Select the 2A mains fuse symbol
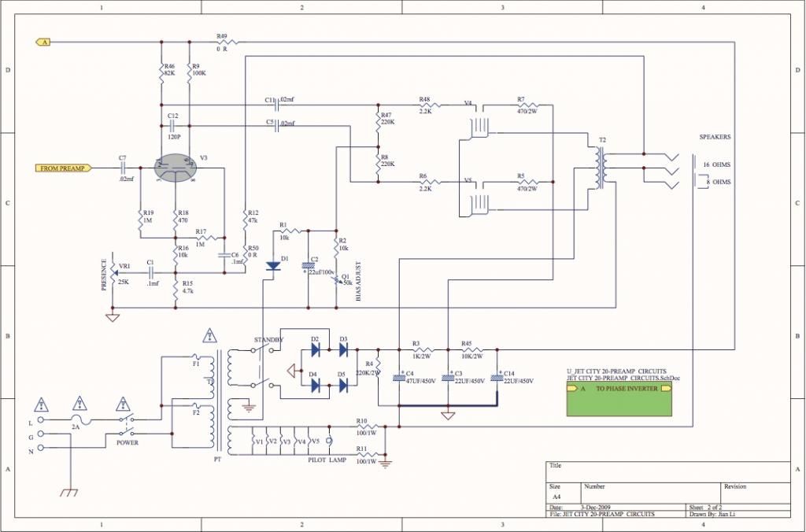The width and height of the screenshot is (806, 532). coord(79,419)
